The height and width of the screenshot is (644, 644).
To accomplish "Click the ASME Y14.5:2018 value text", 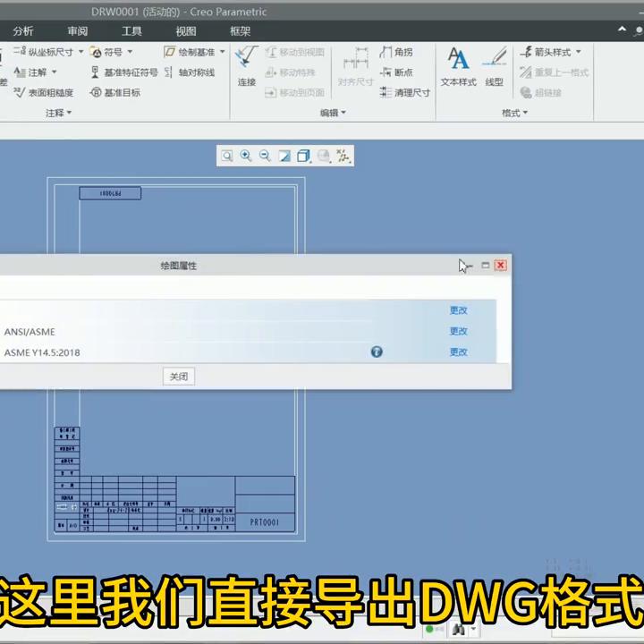I will [x=42, y=352].
